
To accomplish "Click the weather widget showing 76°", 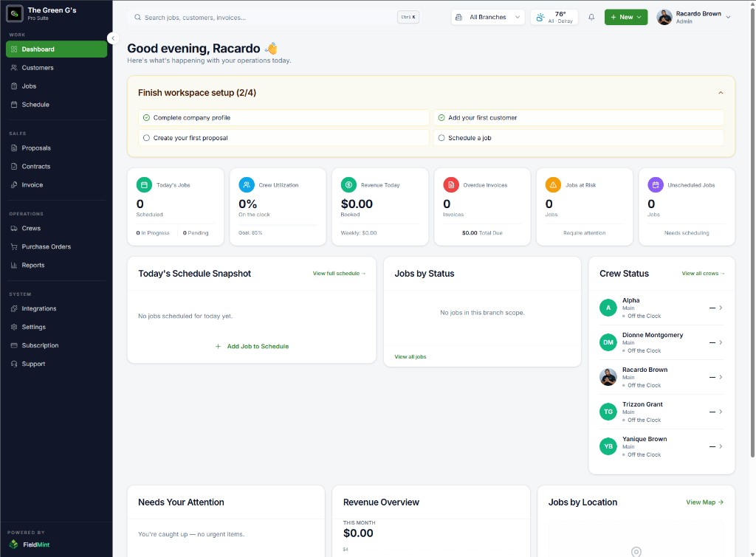I will (x=554, y=18).
